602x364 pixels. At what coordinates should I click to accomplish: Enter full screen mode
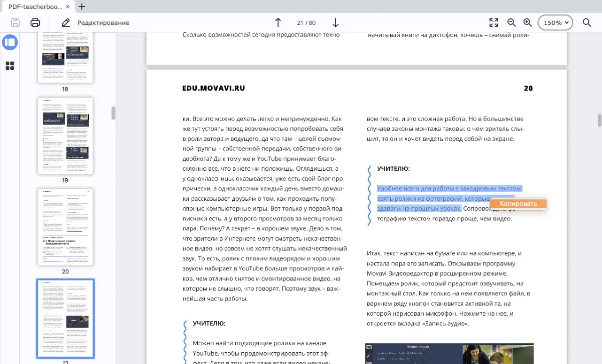point(494,23)
